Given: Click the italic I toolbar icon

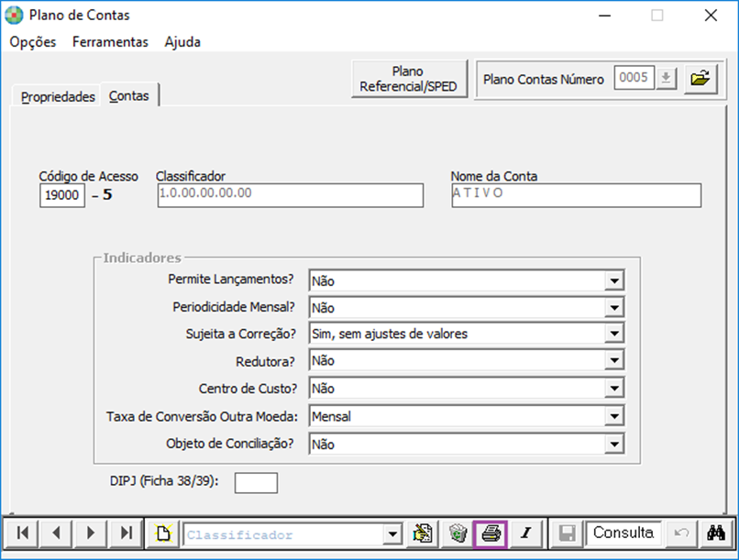Looking at the screenshot, I should pos(526,533).
